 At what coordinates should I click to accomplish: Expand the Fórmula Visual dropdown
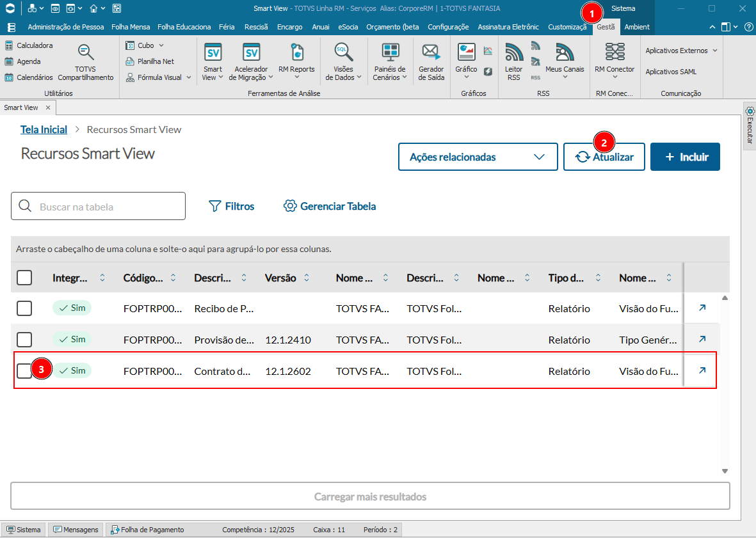pyautogui.click(x=189, y=77)
